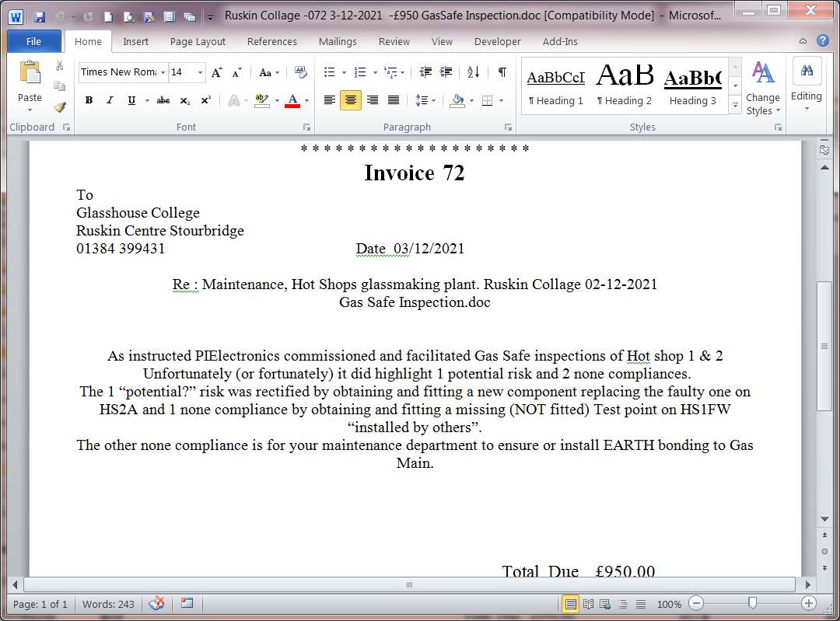
Task: Click the macro recording status bar icon
Action: (x=187, y=604)
